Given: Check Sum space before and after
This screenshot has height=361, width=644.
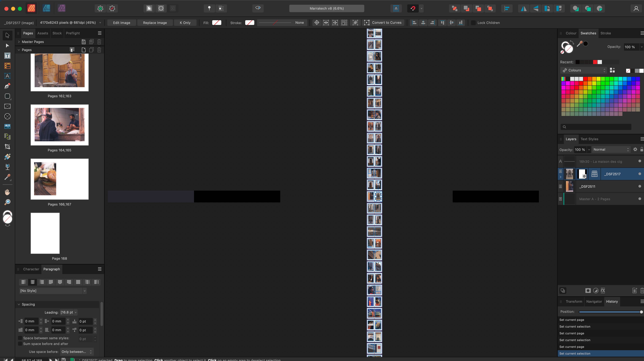Looking at the screenshot, I should coord(20,343).
